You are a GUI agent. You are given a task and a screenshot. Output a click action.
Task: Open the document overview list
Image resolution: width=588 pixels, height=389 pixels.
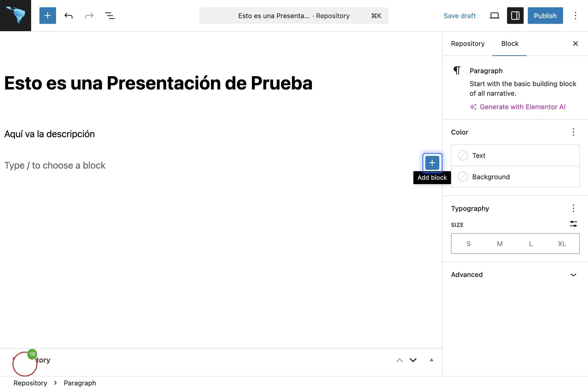pyautogui.click(x=110, y=16)
